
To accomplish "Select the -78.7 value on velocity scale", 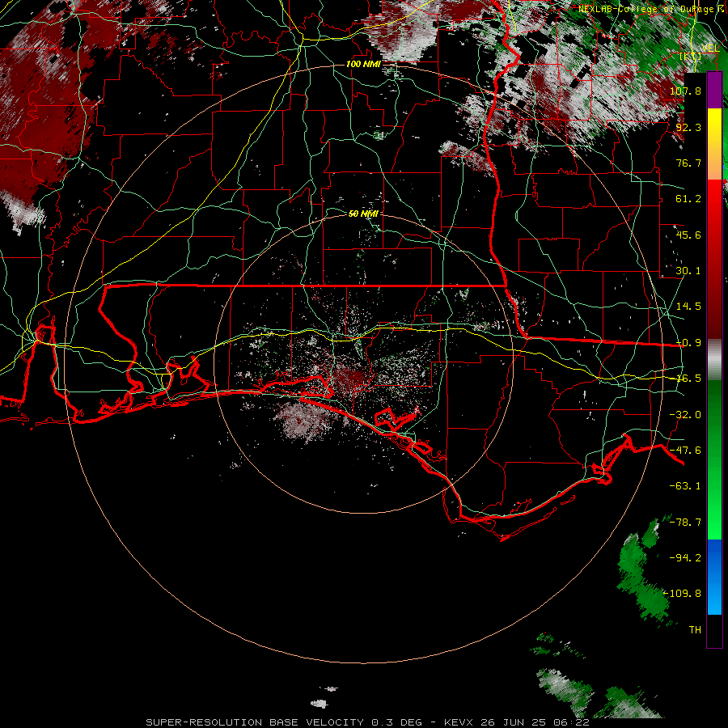I will (685, 523).
